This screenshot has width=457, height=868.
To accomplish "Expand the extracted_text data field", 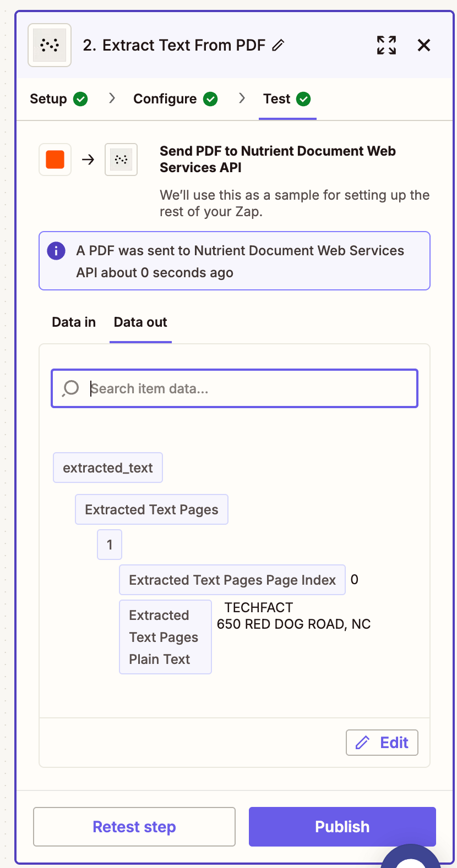I will pyautogui.click(x=107, y=468).
